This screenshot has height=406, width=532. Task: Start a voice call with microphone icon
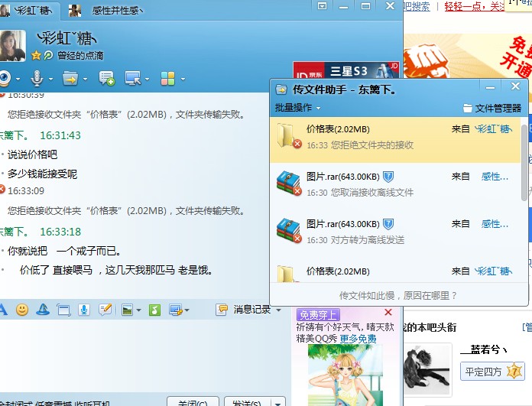click(36, 78)
